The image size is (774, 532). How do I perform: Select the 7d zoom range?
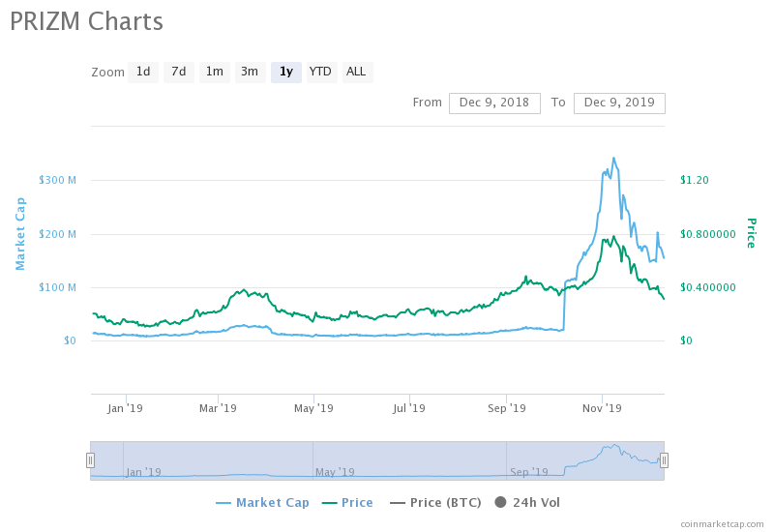tap(178, 72)
